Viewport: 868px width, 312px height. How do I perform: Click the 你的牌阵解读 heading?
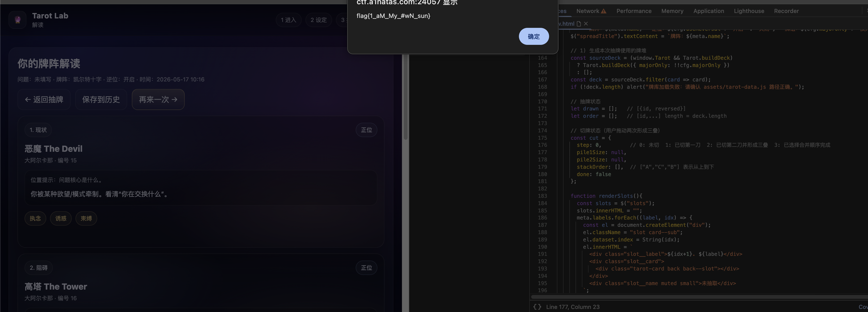click(49, 63)
